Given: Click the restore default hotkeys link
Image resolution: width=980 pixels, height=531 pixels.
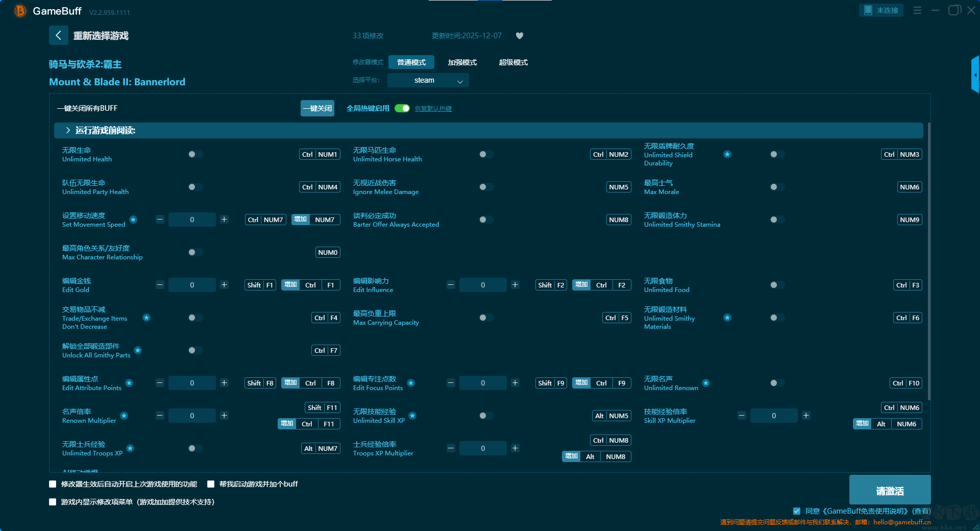Looking at the screenshot, I should click(x=433, y=109).
